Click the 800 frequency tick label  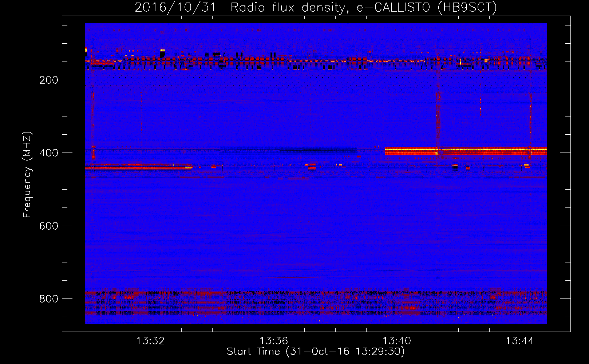(x=49, y=299)
